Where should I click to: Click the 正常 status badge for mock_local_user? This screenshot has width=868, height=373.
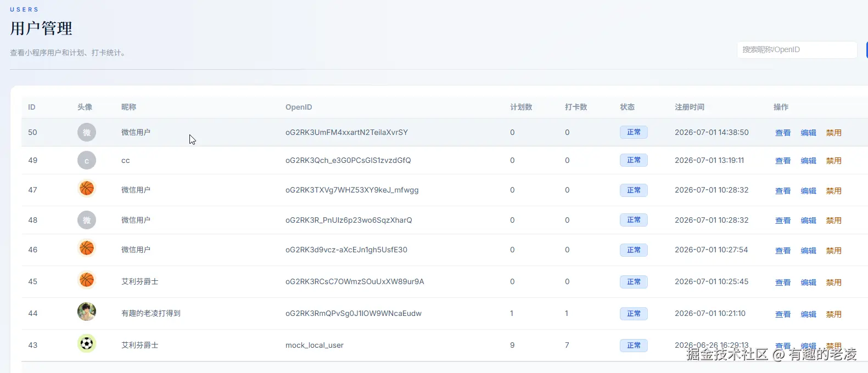coord(634,346)
